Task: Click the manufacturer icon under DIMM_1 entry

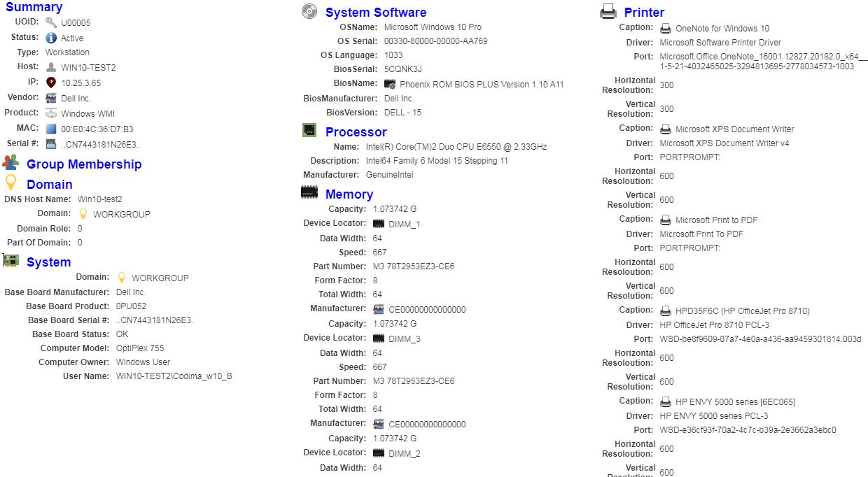Action: [379, 309]
